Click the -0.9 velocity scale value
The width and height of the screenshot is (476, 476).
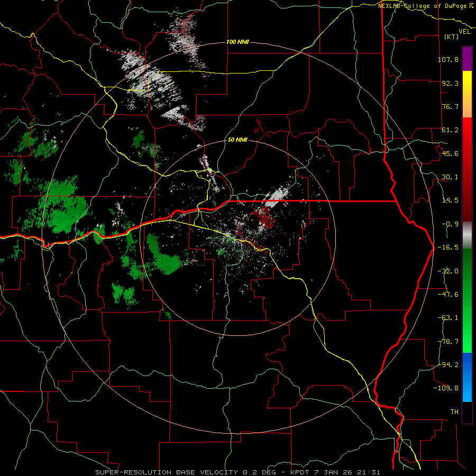click(450, 224)
